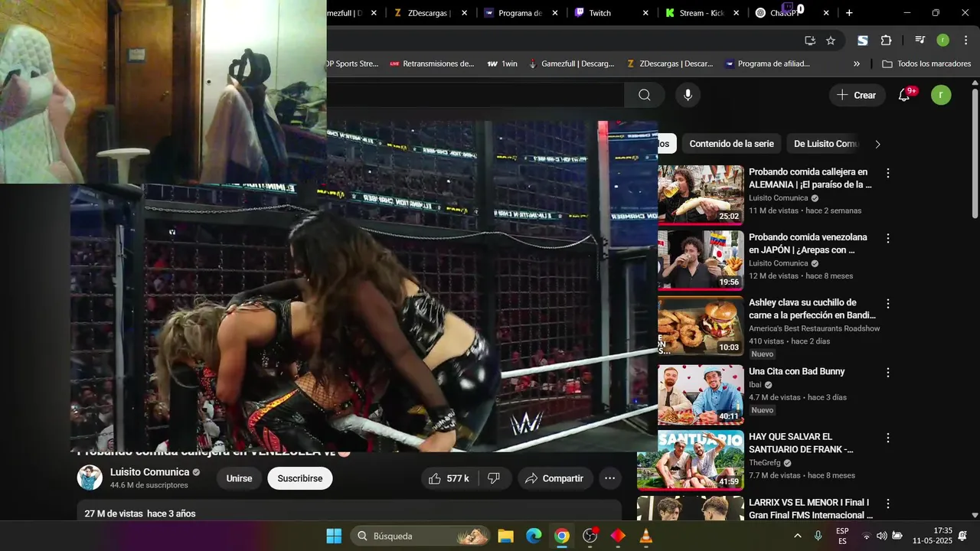The image size is (980, 551).
Task: Open ALEMANIA street food video thumbnail
Action: (x=701, y=194)
